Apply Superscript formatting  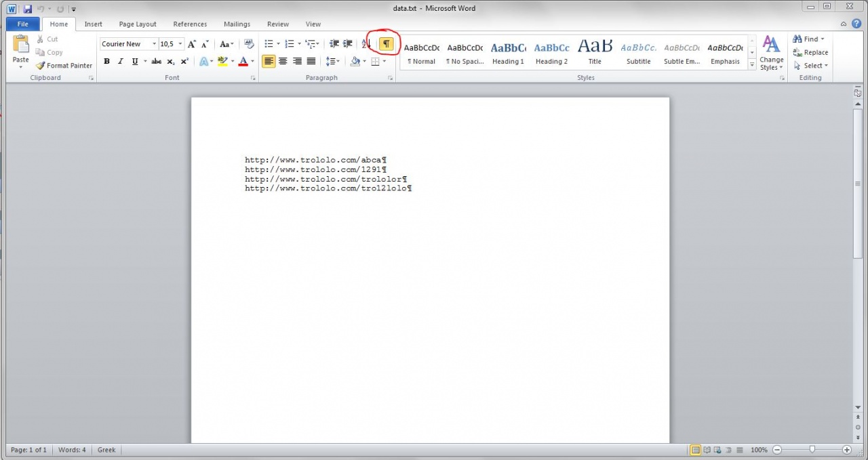[184, 62]
